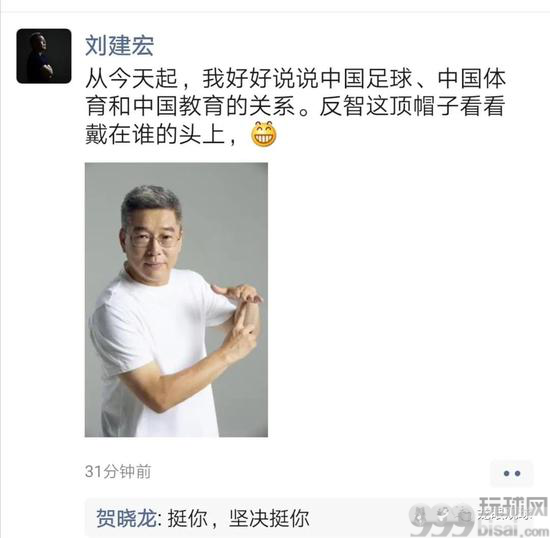Click the words 中国体 at line end
Screen dimensions: 550x538
tap(471, 79)
